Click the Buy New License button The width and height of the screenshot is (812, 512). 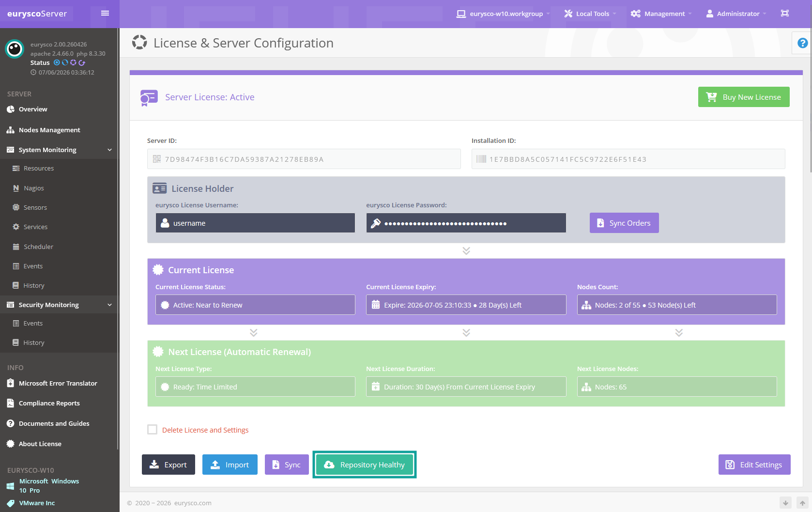click(744, 97)
